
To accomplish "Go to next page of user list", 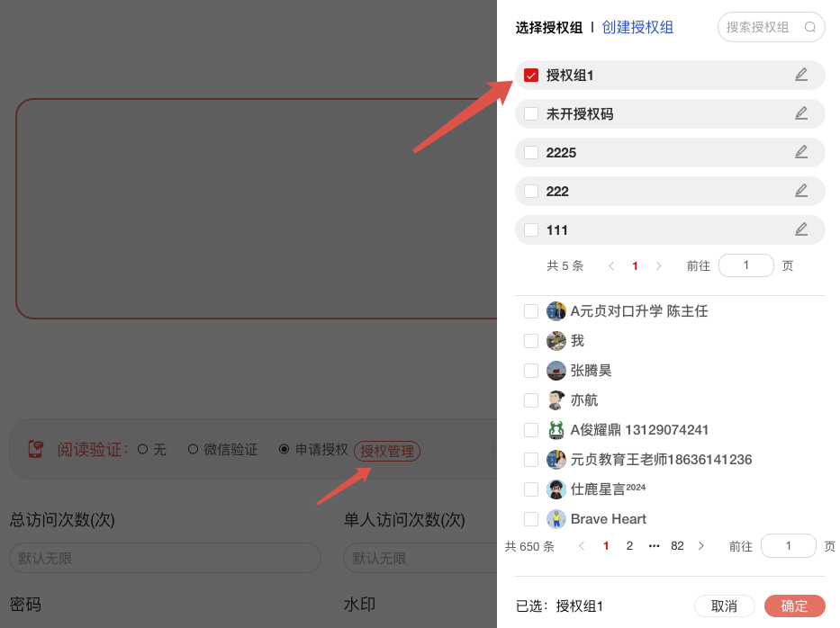I will click(x=701, y=546).
